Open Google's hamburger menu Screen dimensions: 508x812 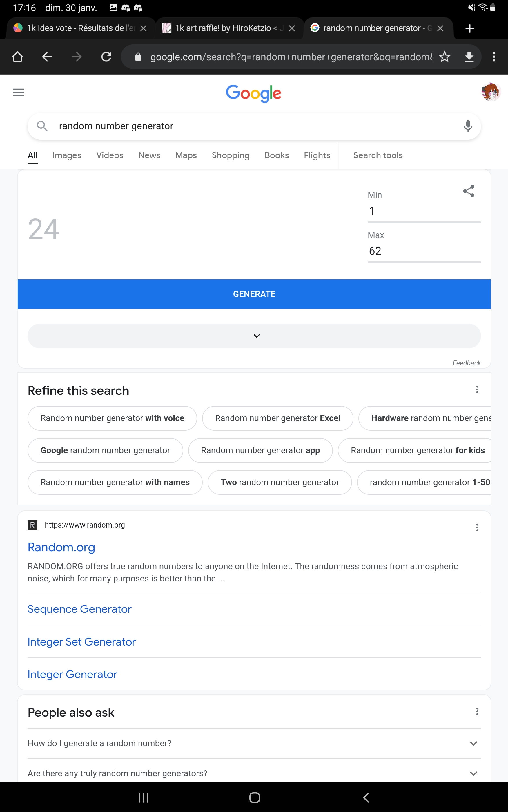[x=18, y=93]
